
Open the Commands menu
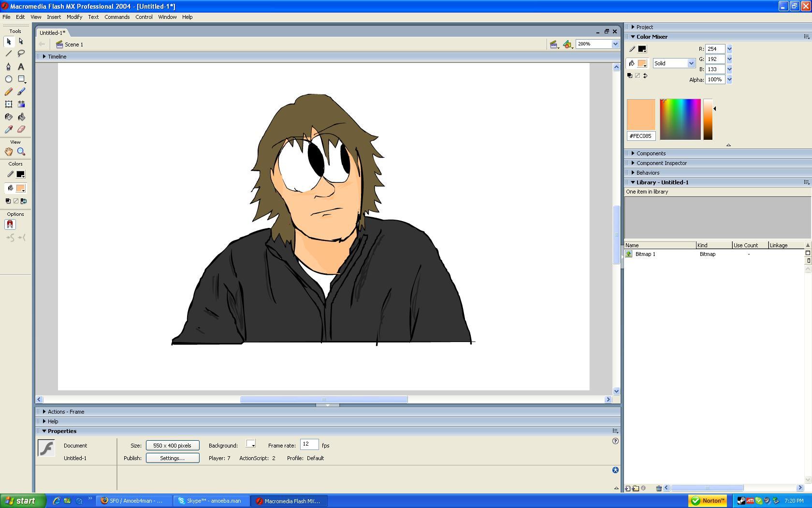tap(117, 17)
